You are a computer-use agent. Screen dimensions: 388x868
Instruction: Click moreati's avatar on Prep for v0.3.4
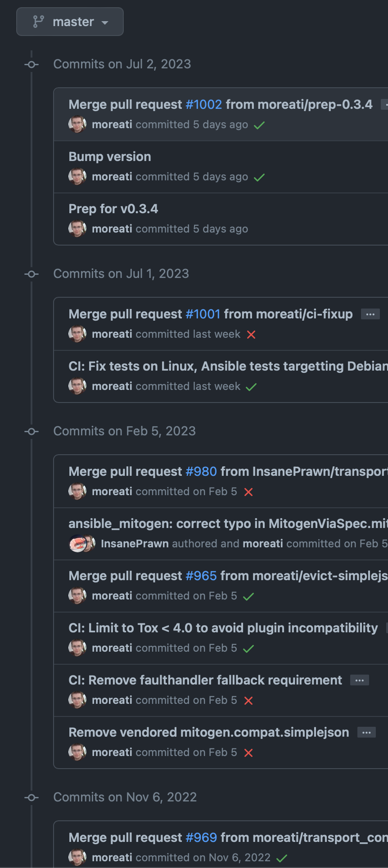(x=77, y=228)
